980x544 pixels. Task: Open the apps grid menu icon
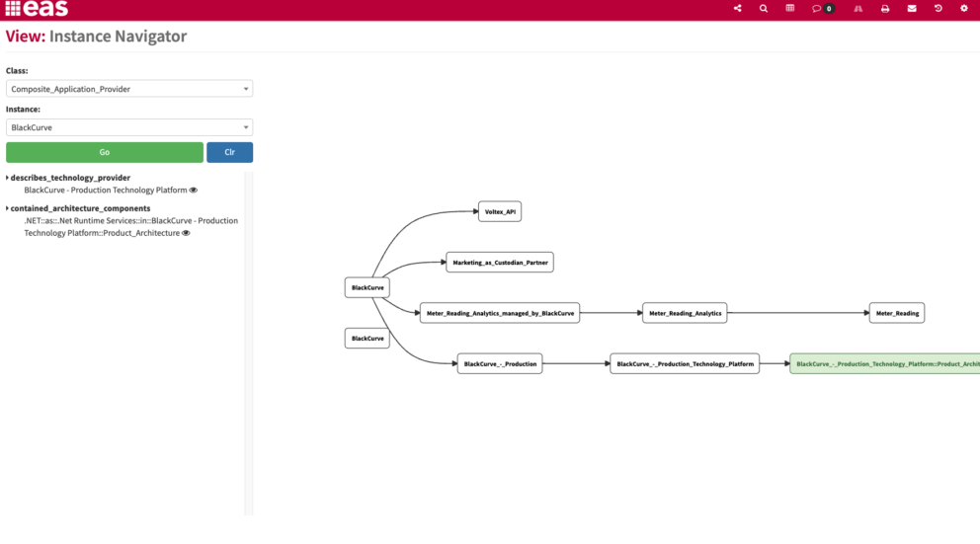click(x=13, y=8)
